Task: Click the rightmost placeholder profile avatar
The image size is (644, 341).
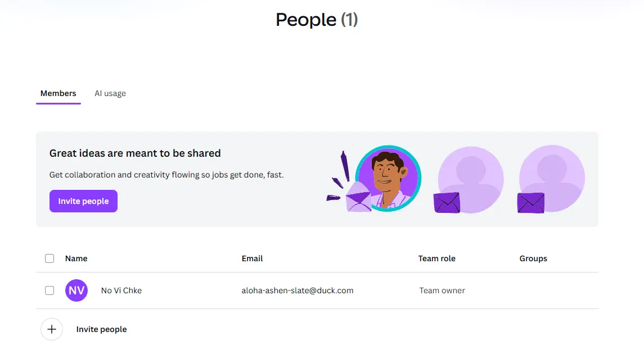Action: (x=552, y=178)
